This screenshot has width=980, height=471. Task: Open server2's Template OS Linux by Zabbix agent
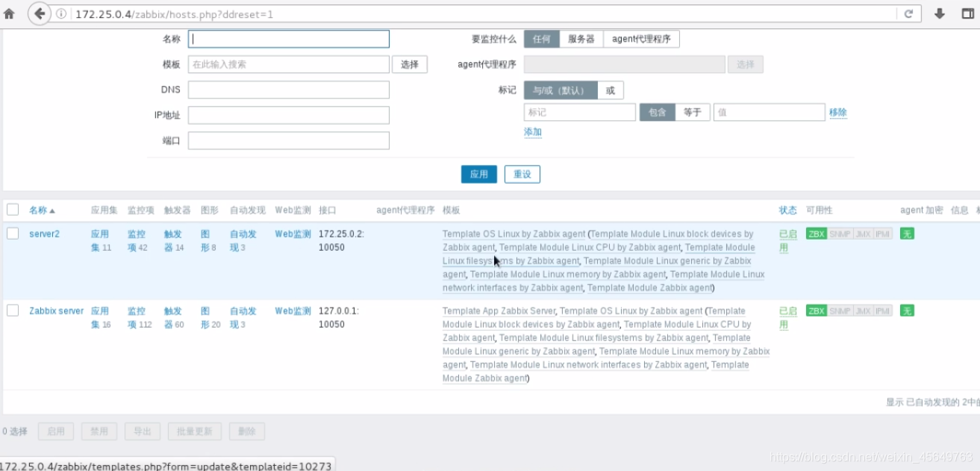514,234
